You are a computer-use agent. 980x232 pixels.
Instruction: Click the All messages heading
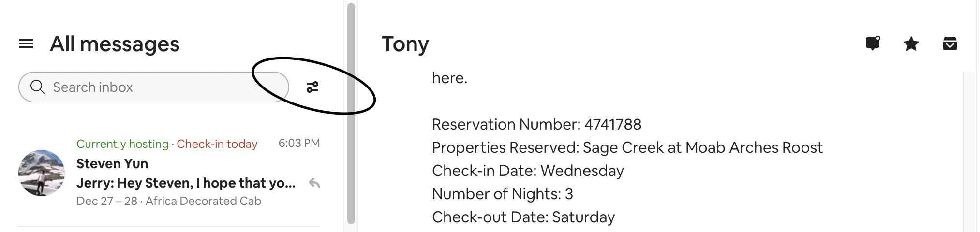(115, 44)
